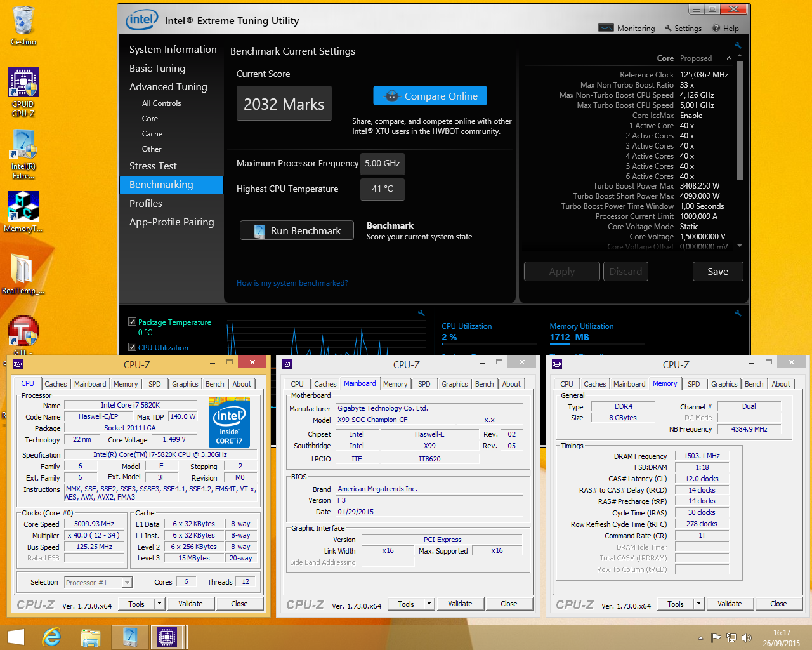
Task: Click the volume speaker tray icon
Action: [747, 638]
